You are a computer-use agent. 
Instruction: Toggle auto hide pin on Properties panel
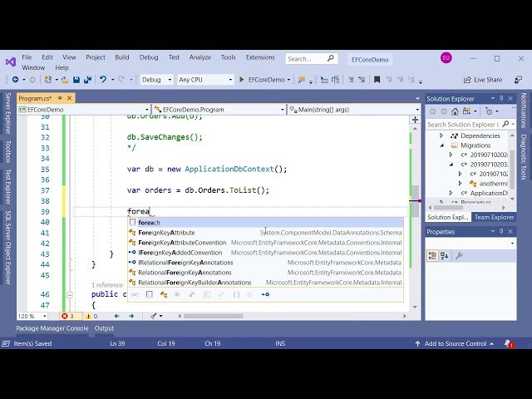tap(501, 231)
